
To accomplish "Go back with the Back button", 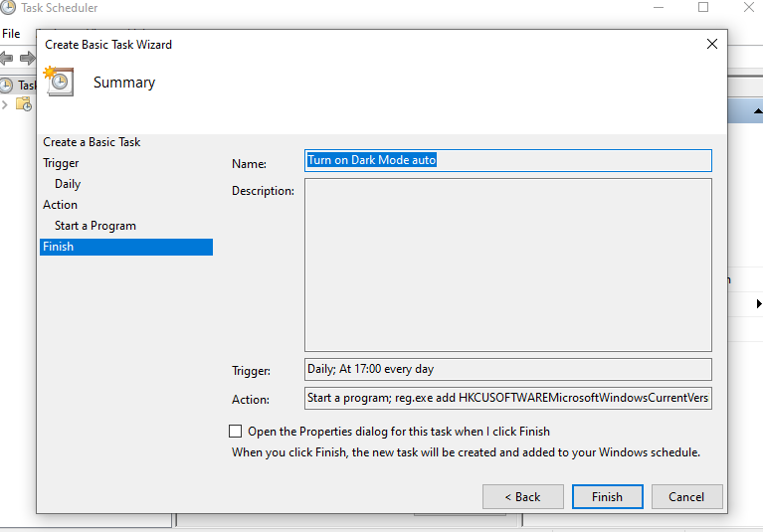I will pos(522,496).
